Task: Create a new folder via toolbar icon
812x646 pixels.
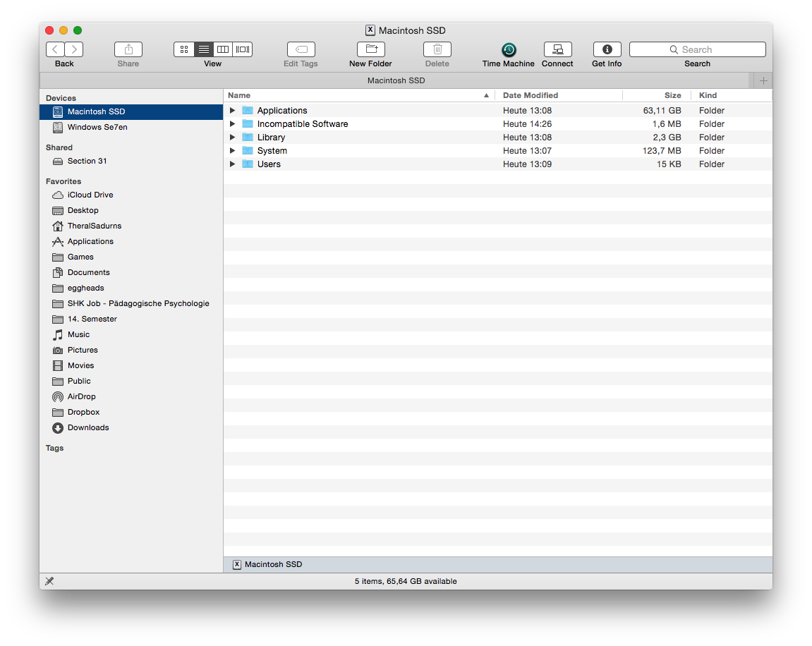Action: [x=371, y=49]
